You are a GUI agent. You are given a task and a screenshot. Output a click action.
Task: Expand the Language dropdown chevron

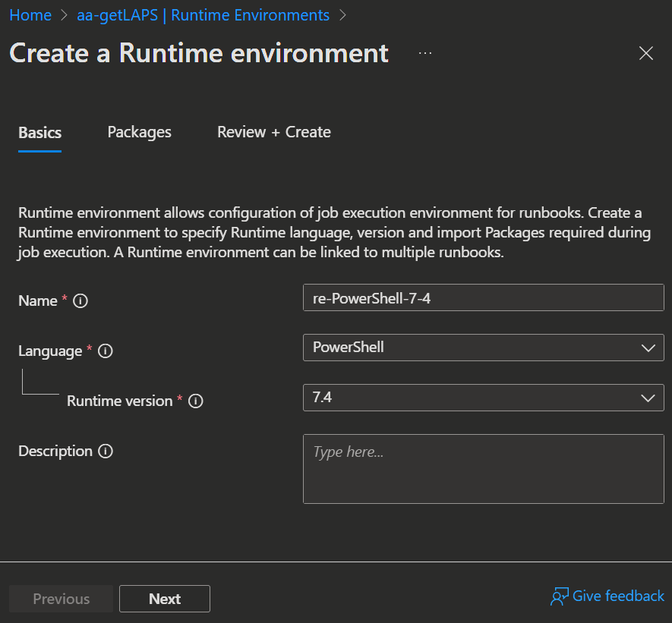pyautogui.click(x=648, y=348)
